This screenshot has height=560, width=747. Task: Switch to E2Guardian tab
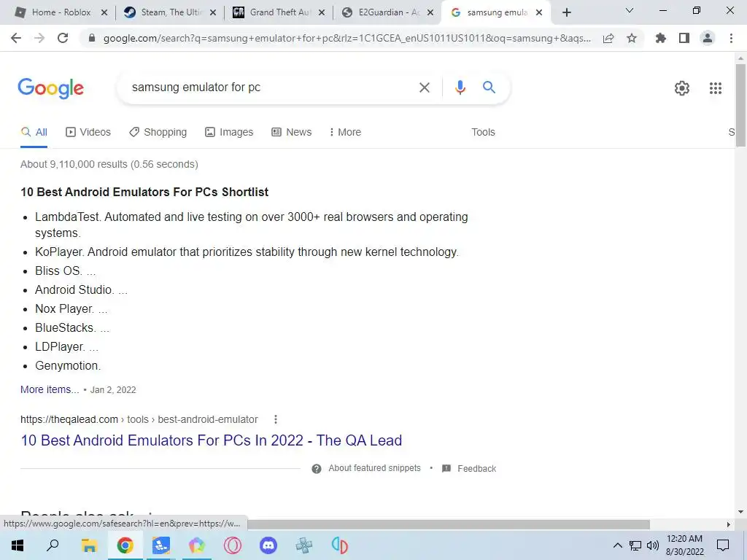pyautogui.click(x=388, y=12)
